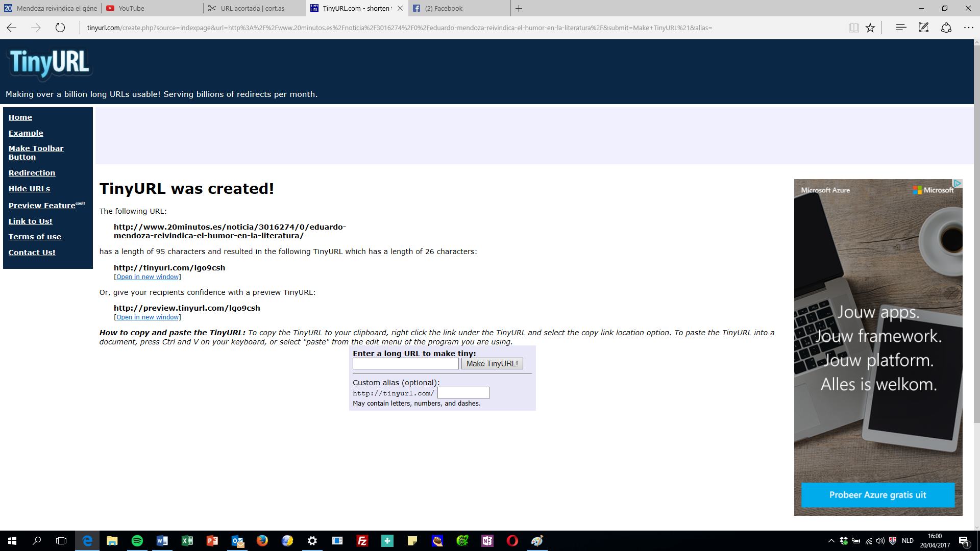Open Spotify from the taskbar
Screen dimensions: 980x551
137,541
